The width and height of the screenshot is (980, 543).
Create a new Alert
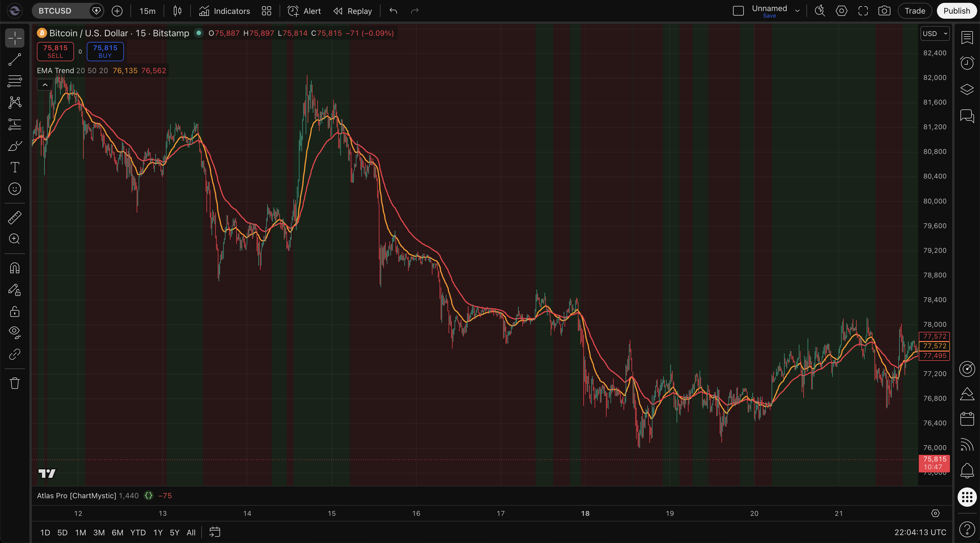coord(304,11)
